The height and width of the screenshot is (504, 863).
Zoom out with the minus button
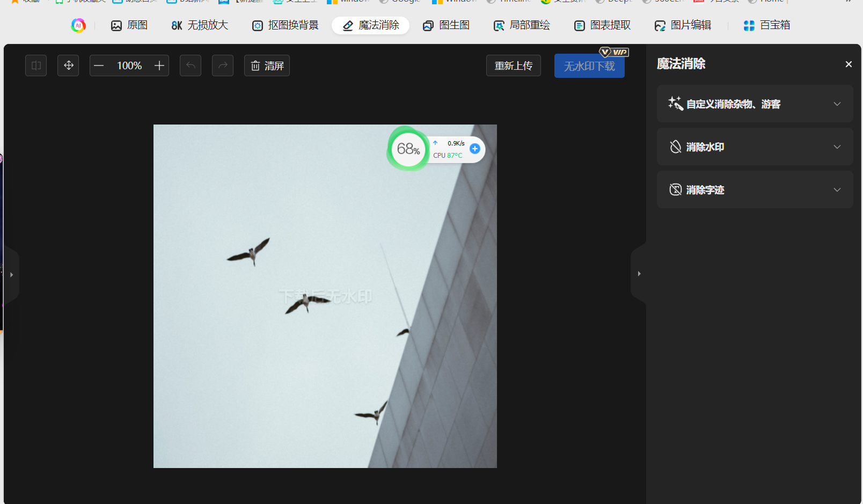(99, 65)
